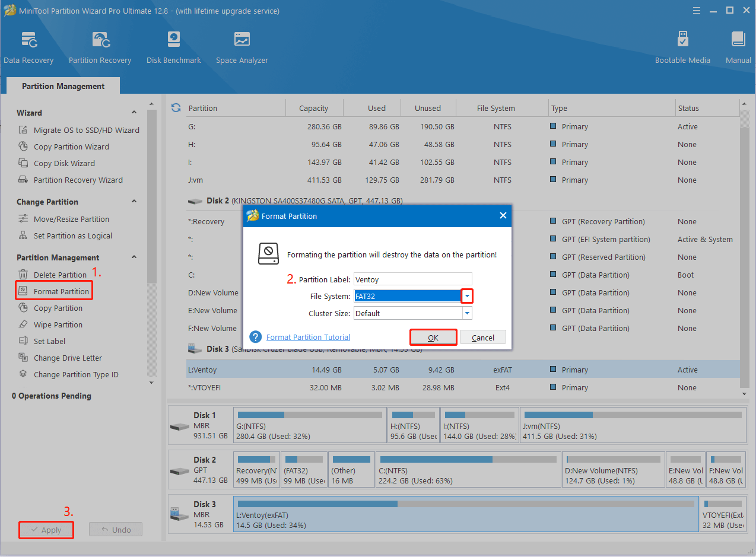The width and height of the screenshot is (756, 557).
Task: Open the Cluster Size dropdown
Action: pos(467,313)
